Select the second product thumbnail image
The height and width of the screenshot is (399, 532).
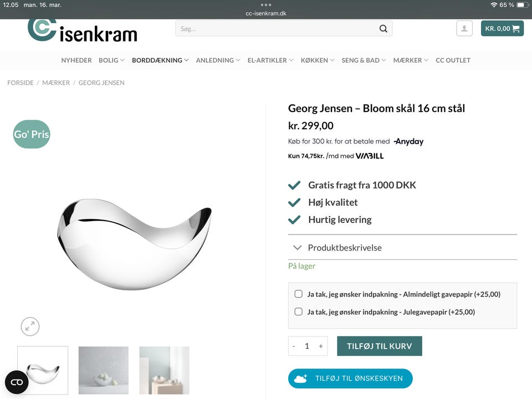coord(104,370)
